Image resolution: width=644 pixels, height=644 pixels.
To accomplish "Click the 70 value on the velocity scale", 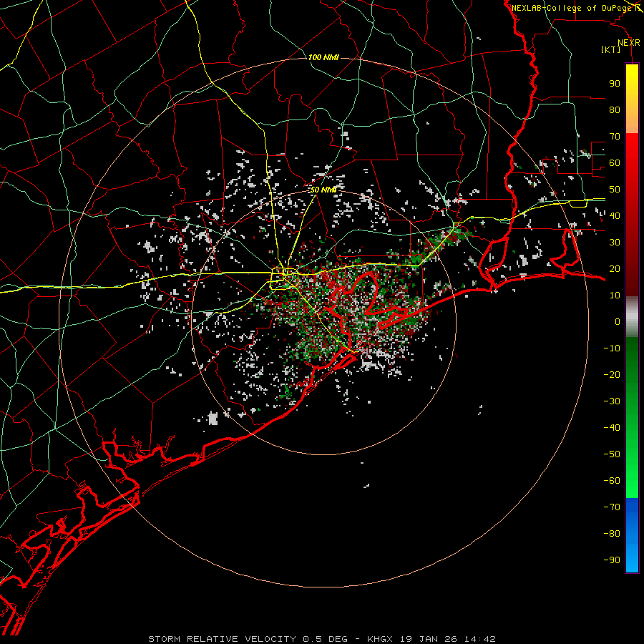I will 615,137.
